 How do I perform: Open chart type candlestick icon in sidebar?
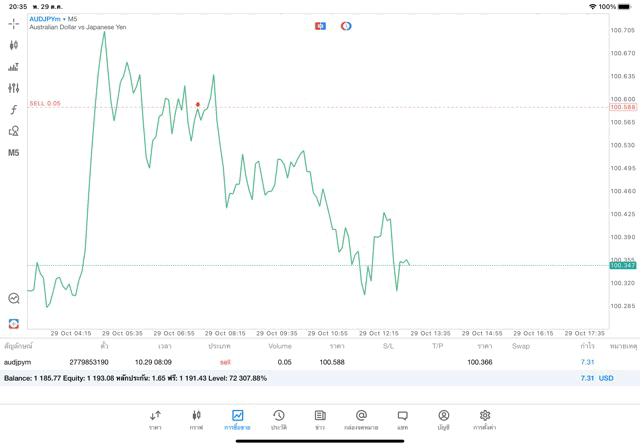14,45
